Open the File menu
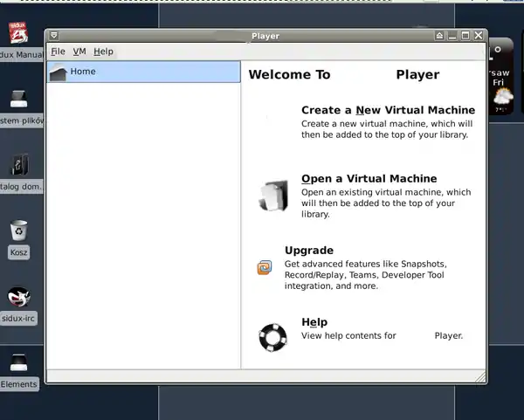524x420 pixels. pos(58,52)
